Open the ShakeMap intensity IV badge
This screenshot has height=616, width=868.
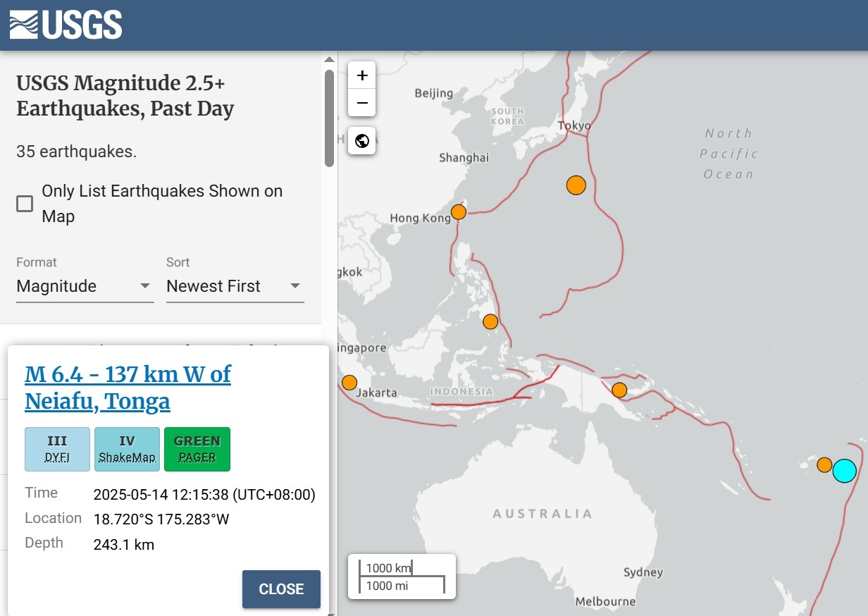click(127, 449)
